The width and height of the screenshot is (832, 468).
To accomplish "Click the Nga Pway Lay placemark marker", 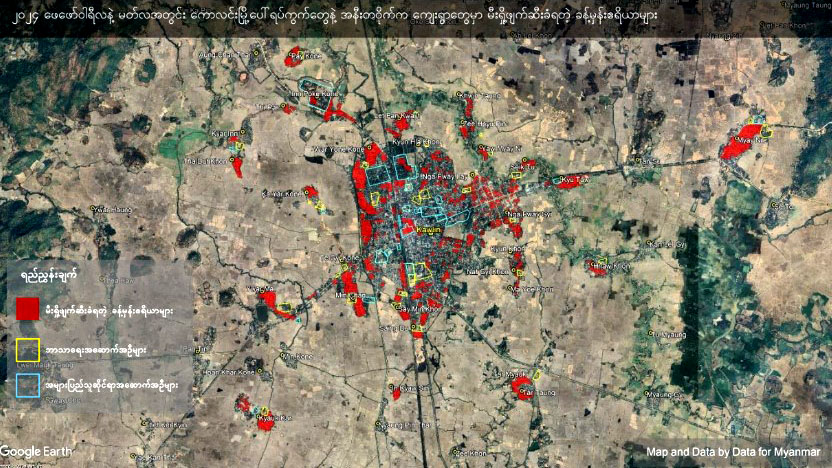I will (472, 175).
